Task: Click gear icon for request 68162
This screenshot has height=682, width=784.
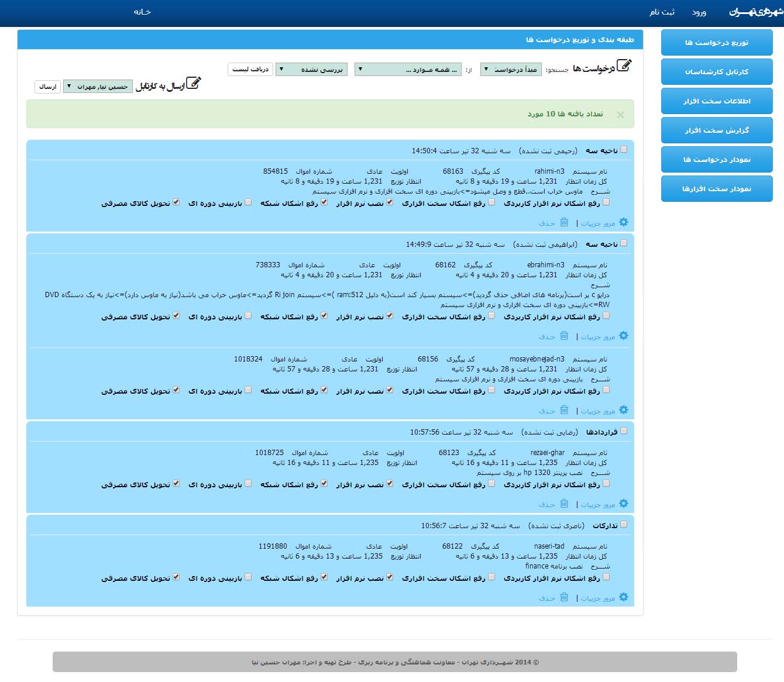Action: coord(623,336)
